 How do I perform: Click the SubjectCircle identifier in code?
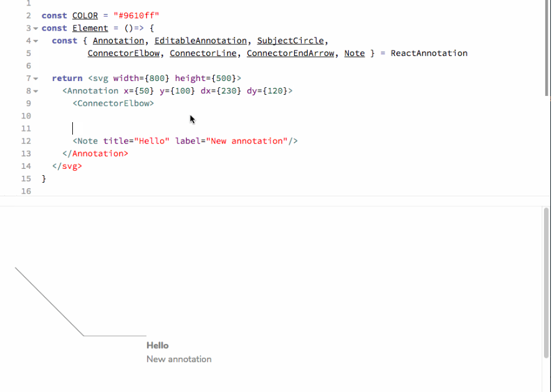290,41
